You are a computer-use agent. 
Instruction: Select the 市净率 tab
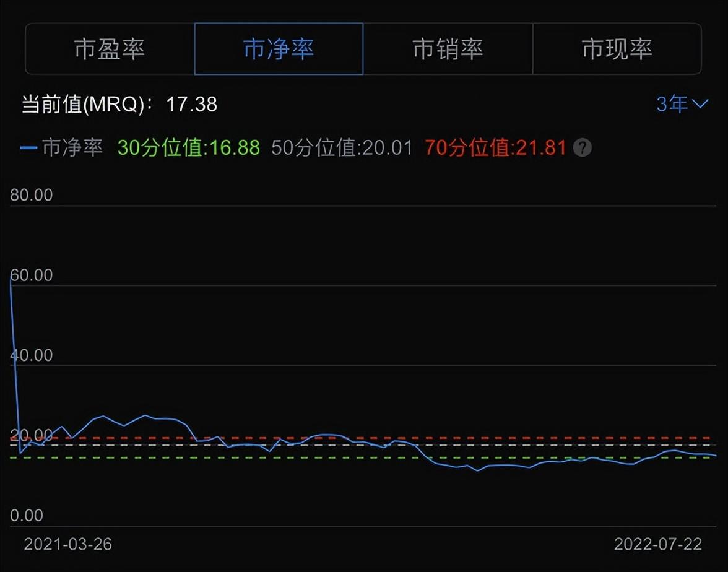tap(279, 49)
